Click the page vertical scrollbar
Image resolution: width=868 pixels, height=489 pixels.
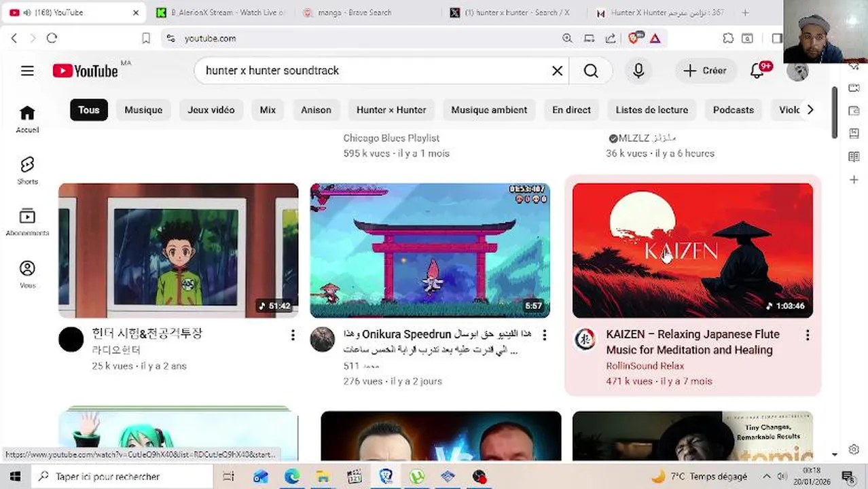834,113
